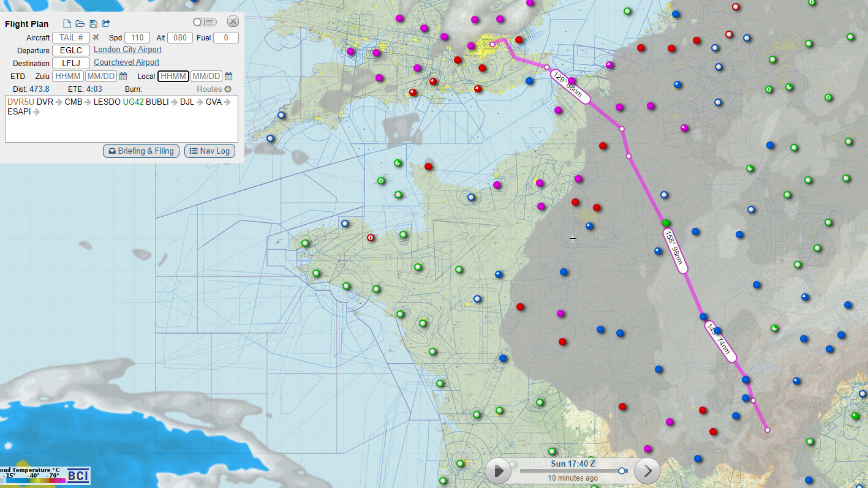Image resolution: width=868 pixels, height=488 pixels.
Task: Expand the Routes dropdown
Action: 214,89
